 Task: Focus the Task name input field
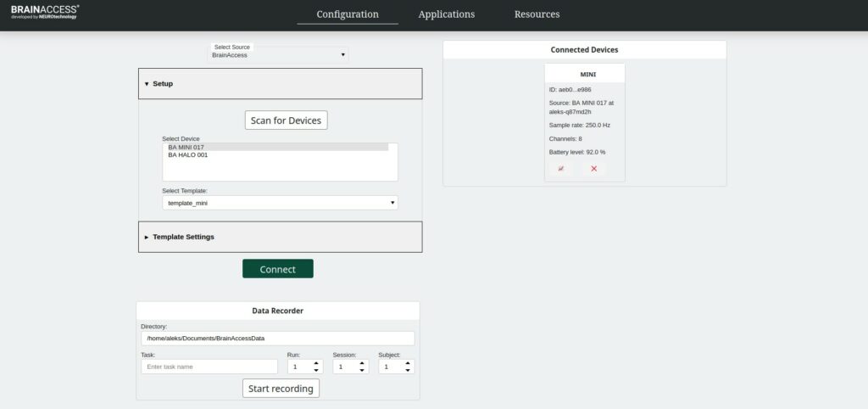pyautogui.click(x=209, y=367)
